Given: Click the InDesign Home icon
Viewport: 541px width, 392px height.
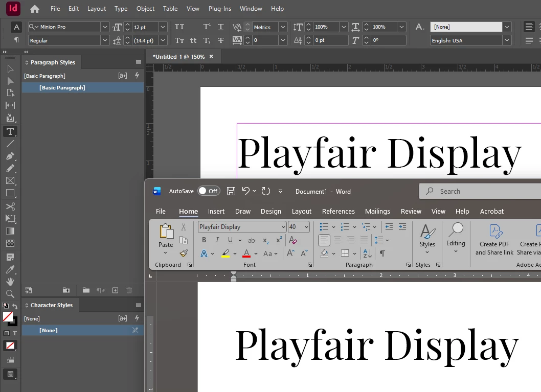Looking at the screenshot, I should tap(34, 9).
